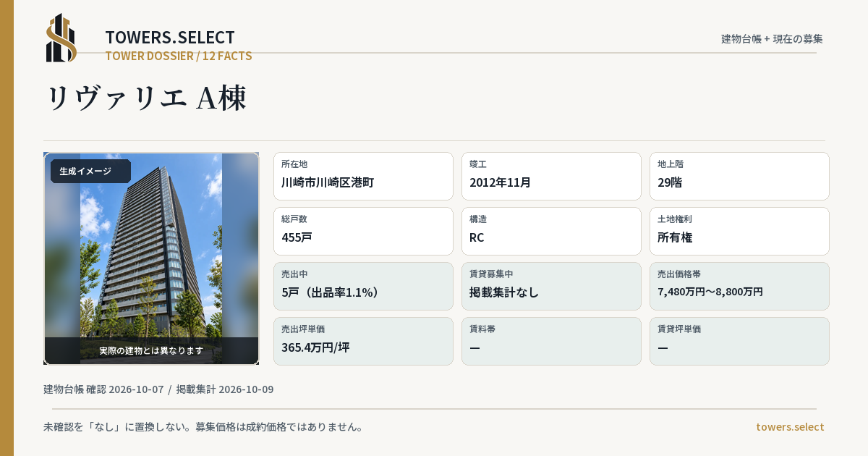Select the 構造 value RC
The height and width of the screenshot is (456, 868).
477,237
